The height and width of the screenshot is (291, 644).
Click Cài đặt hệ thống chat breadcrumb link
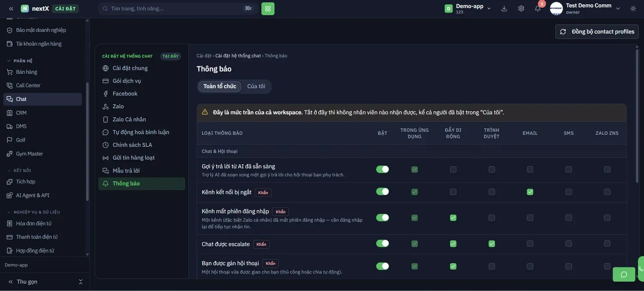point(238,56)
